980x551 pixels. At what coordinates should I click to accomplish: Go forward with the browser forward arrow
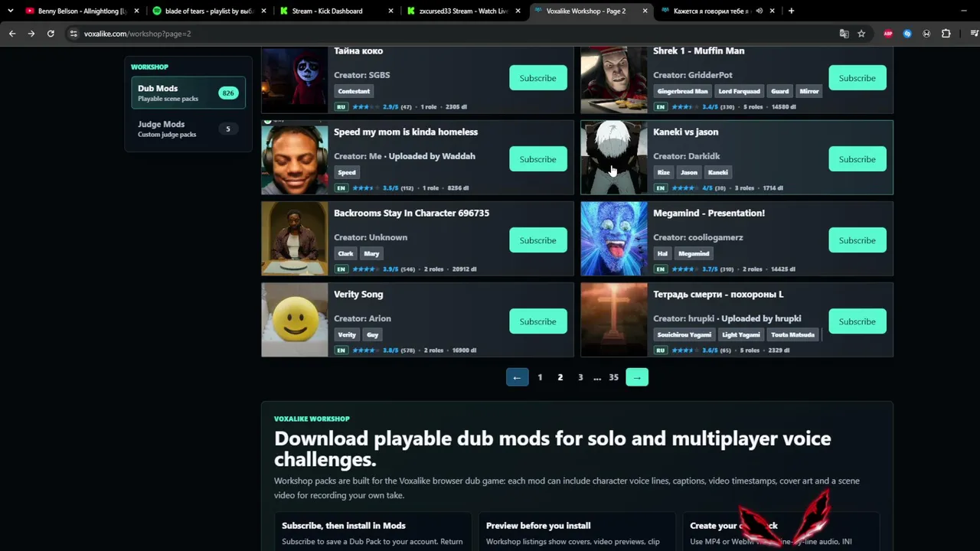click(31, 34)
